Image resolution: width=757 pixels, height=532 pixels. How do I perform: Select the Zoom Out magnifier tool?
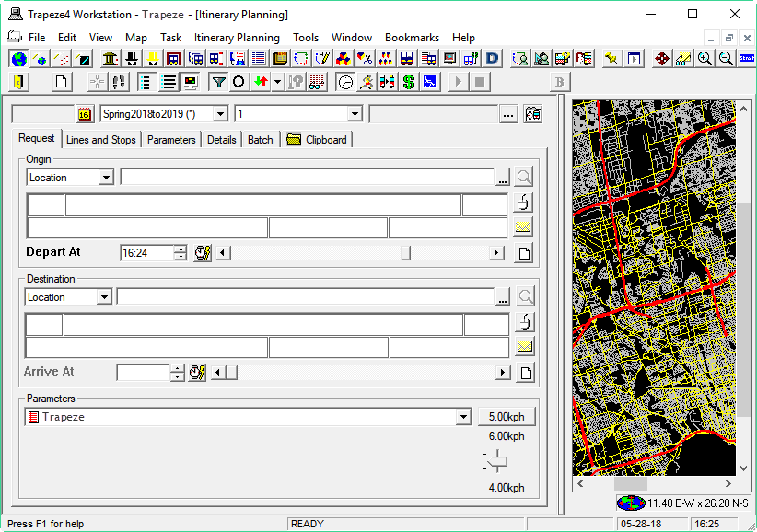click(x=724, y=58)
